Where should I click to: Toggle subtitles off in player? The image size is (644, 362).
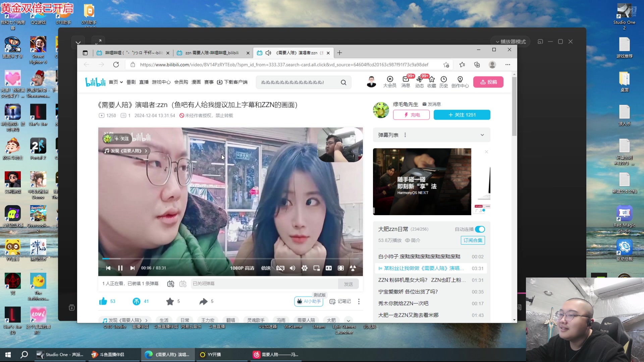tap(280, 268)
